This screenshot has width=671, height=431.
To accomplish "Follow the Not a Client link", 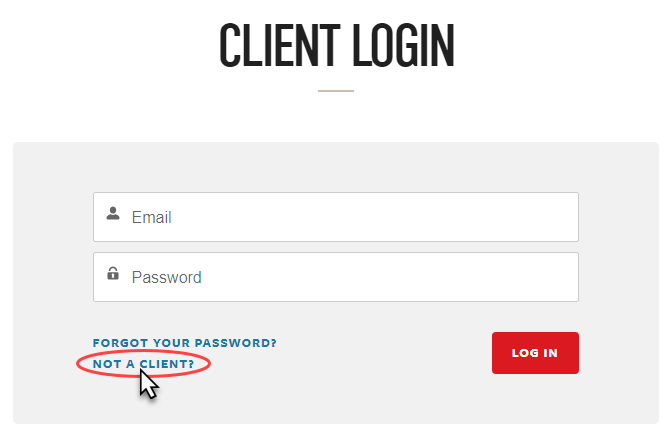I will 143,364.
